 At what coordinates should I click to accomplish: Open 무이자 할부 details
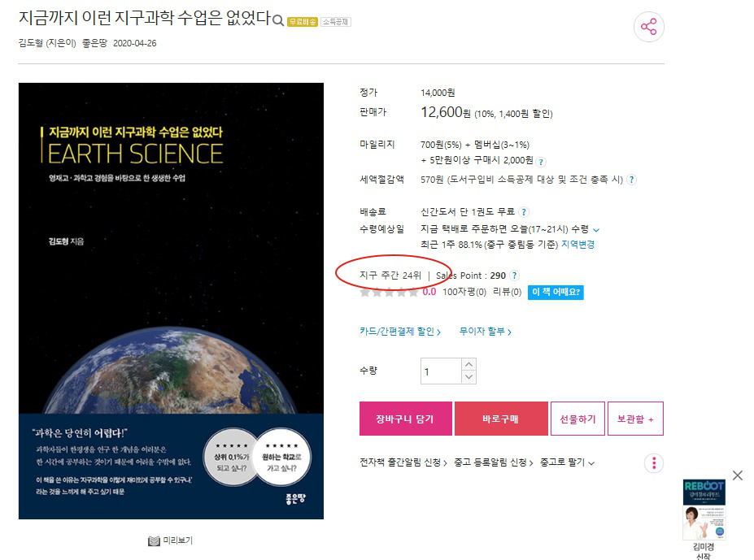486,332
